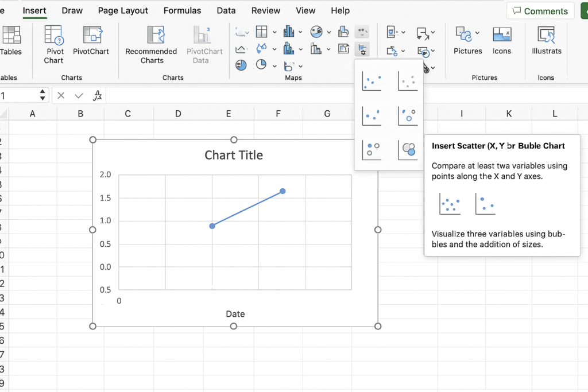
Task: Click the insert function fx button
Action: (98, 96)
